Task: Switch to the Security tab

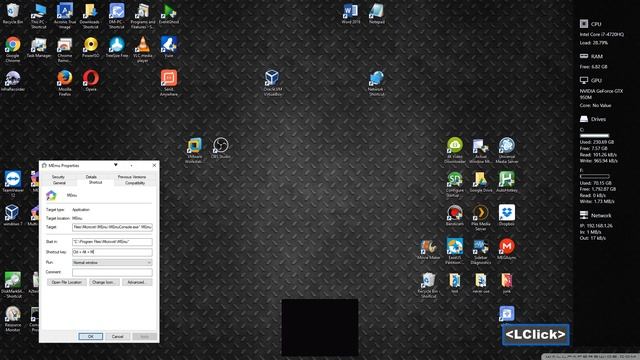Action: click(x=58, y=177)
